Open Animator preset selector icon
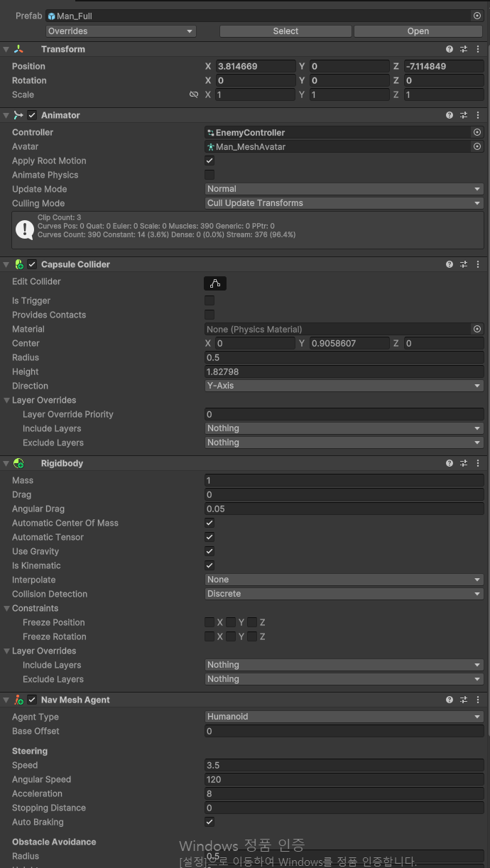Image resolution: width=490 pixels, height=868 pixels. pyautogui.click(x=464, y=115)
